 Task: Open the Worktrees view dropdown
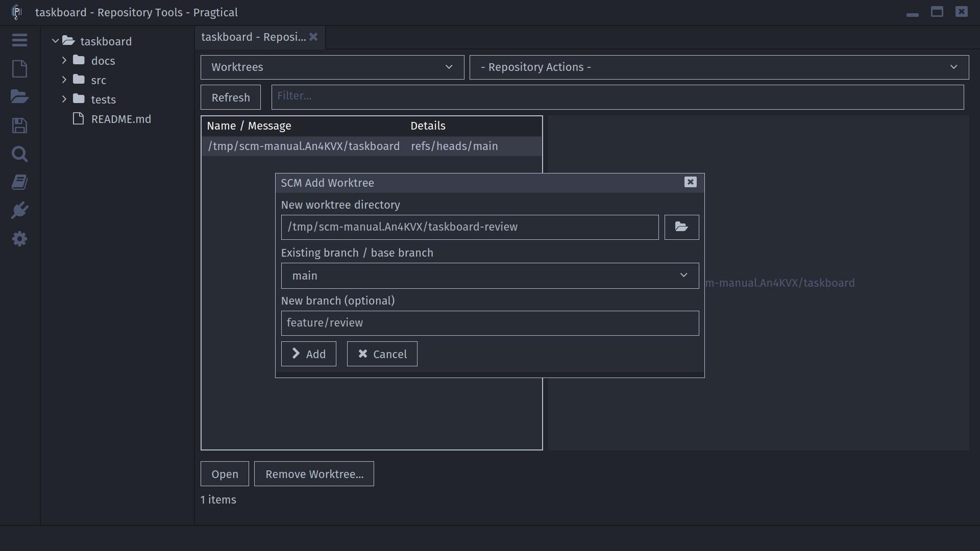coord(332,67)
